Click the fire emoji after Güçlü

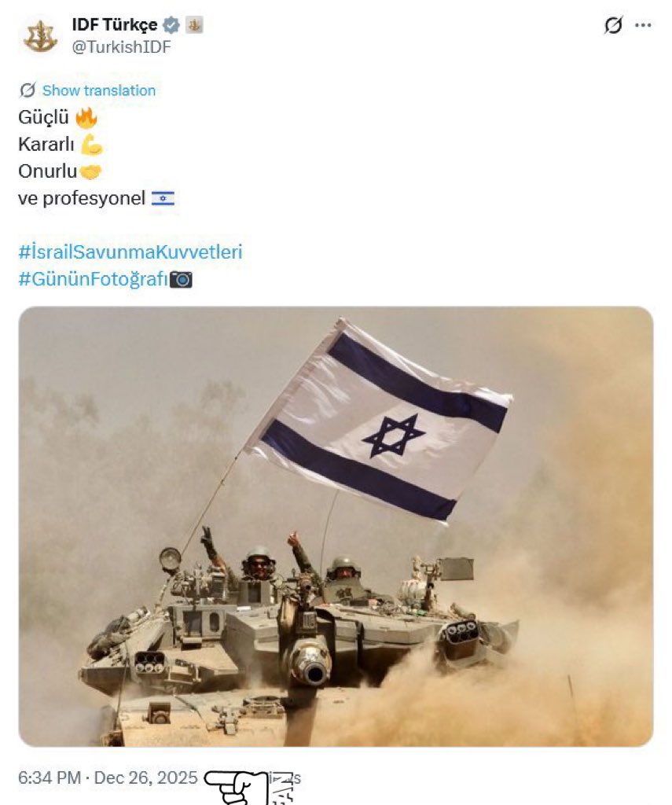click(x=86, y=118)
